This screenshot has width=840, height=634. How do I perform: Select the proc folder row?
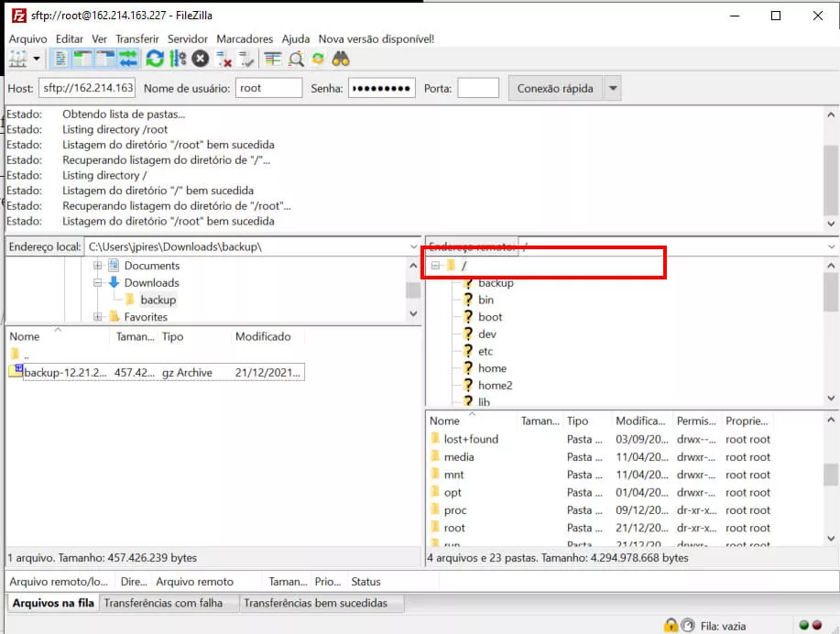coord(600,509)
